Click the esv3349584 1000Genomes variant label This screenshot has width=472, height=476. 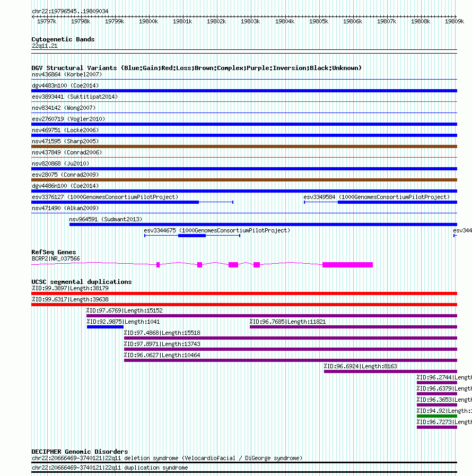pyautogui.click(x=377, y=197)
